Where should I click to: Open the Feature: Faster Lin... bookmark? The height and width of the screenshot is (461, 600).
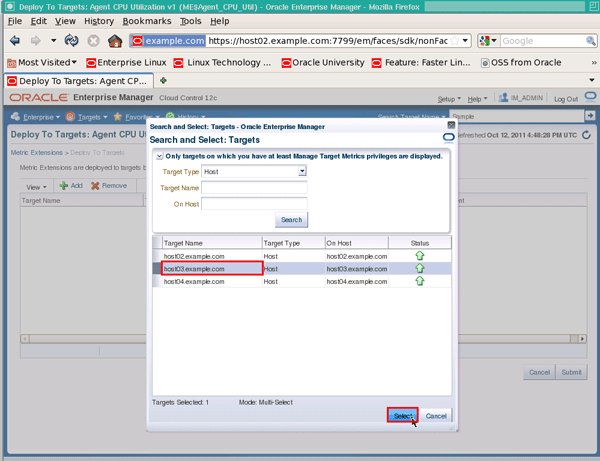click(x=421, y=62)
